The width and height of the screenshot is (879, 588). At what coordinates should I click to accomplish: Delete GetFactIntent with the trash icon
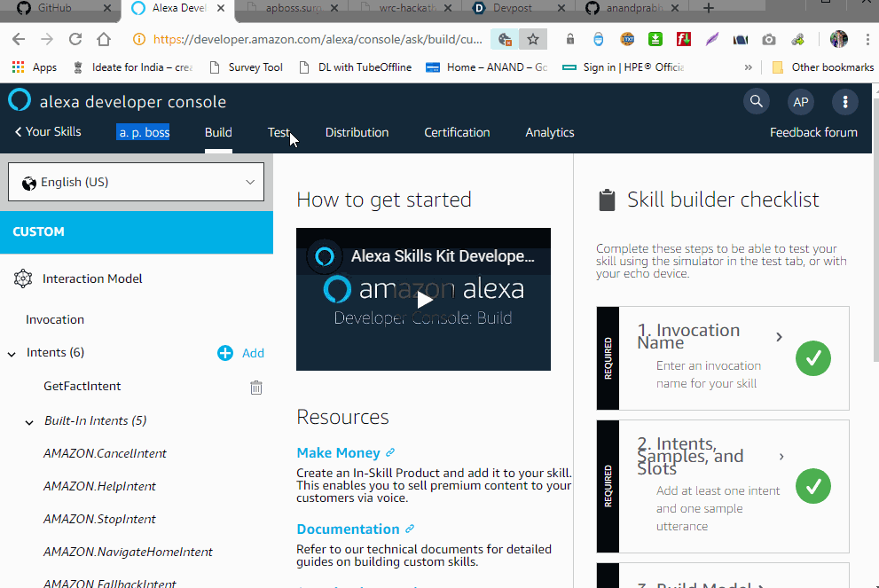point(255,388)
